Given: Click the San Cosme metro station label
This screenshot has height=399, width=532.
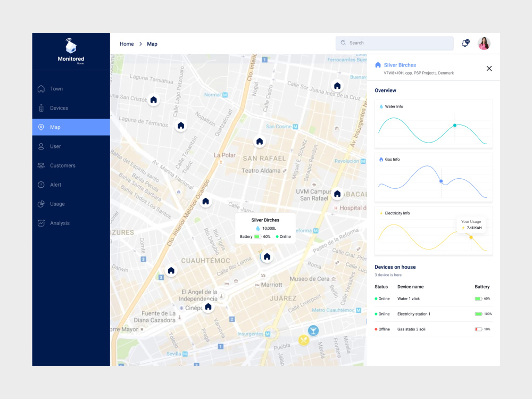Looking at the screenshot, I should [x=279, y=127].
